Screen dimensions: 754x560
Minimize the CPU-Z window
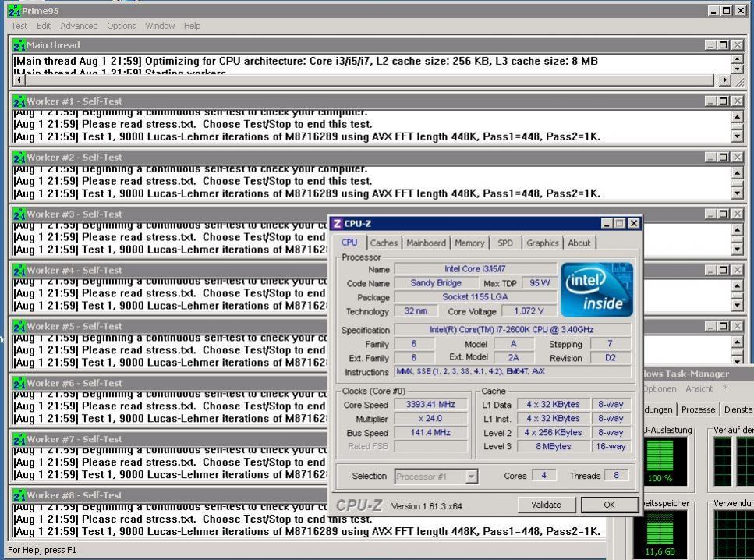pos(607,224)
